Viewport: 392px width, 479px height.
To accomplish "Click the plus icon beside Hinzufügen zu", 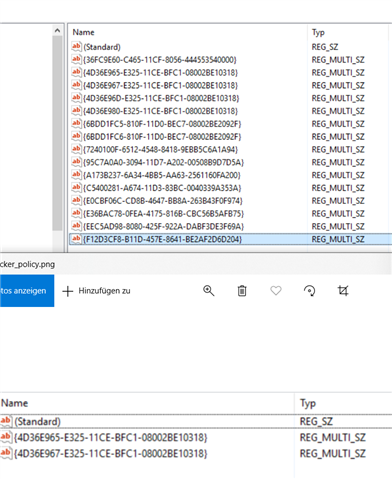I will pyautogui.click(x=68, y=291).
